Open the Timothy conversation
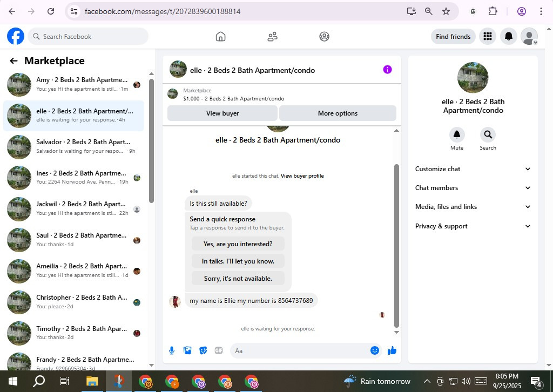Viewport: 553px width, 392px height. [73, 333]
